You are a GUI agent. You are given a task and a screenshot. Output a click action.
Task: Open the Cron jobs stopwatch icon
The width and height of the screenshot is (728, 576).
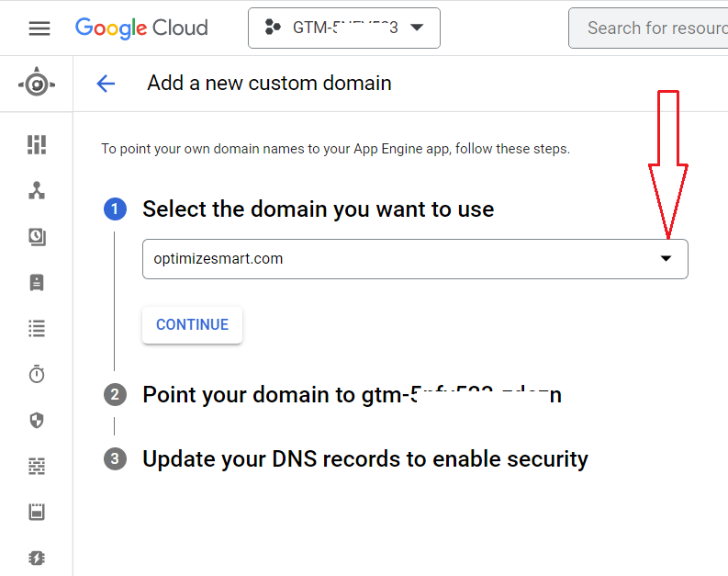pos(37,374)
